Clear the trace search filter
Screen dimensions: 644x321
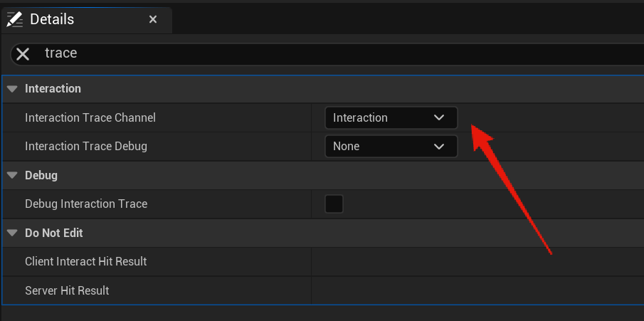pyautogui.click(x=23, y=54)
